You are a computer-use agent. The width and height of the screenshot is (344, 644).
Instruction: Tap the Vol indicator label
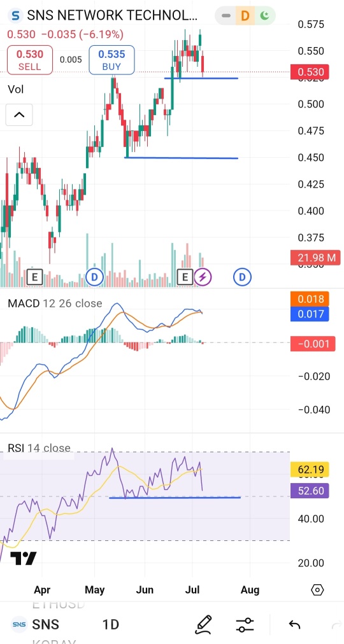(16, 90)
